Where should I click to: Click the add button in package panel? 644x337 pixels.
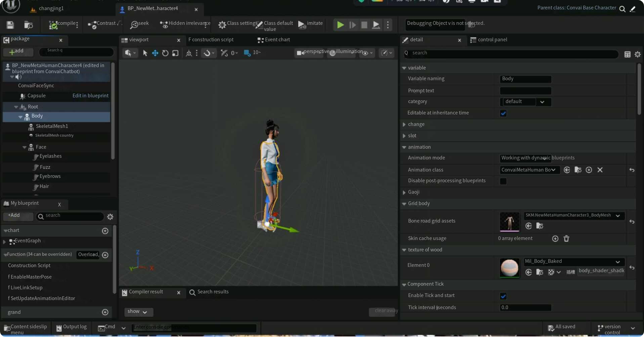(x=17, y=51)
